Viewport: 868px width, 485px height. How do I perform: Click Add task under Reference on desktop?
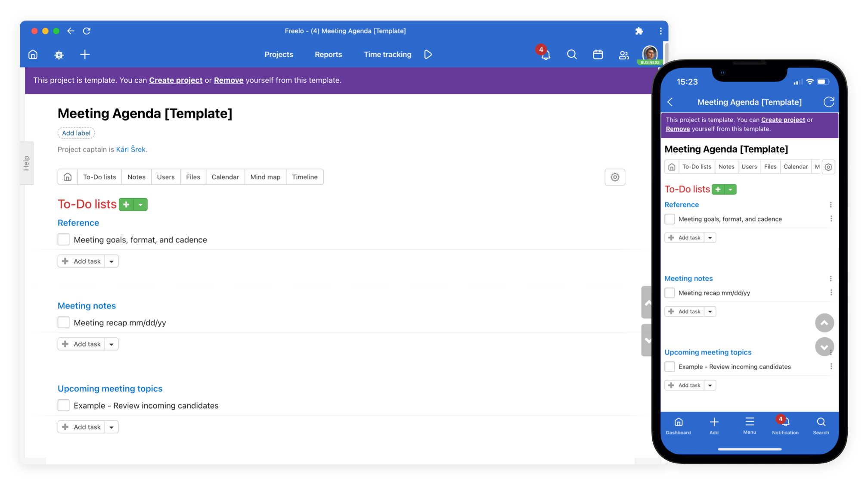pyautogui.click(x=81, y=261)
